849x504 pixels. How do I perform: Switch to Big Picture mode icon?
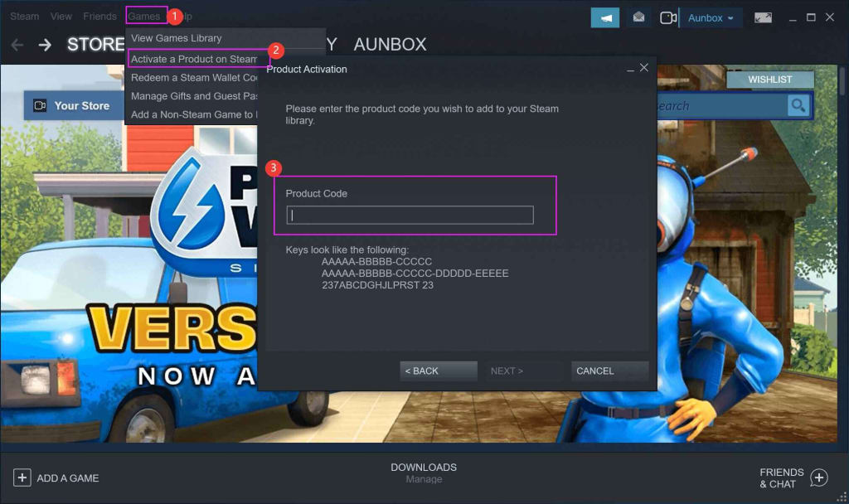point(763,18)
